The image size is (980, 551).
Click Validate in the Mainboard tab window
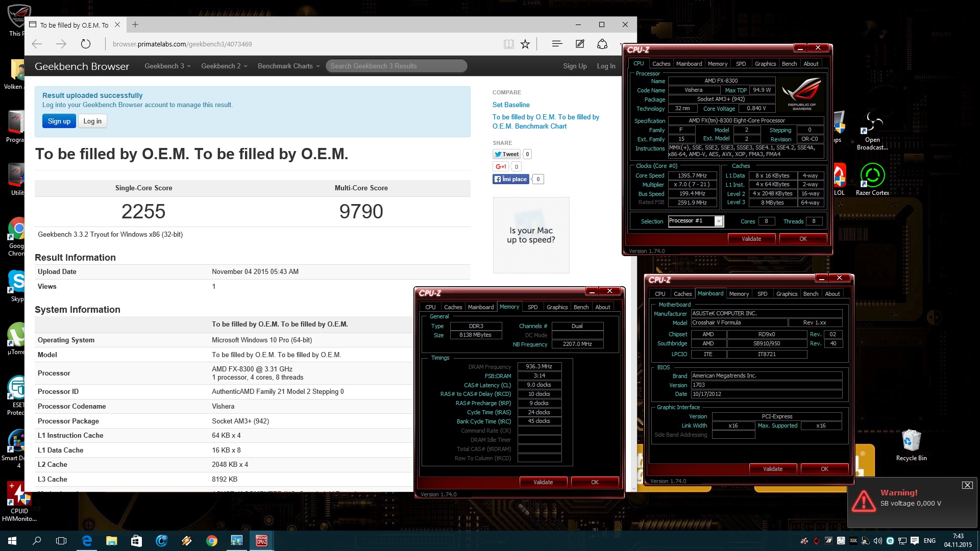click(x=772, y=469)
